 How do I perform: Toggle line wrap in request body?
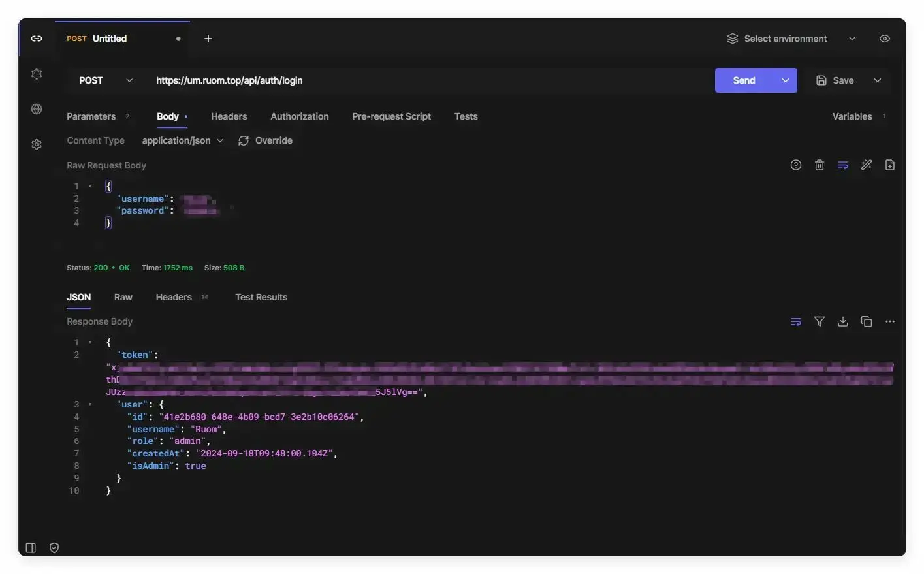[842, 165]
